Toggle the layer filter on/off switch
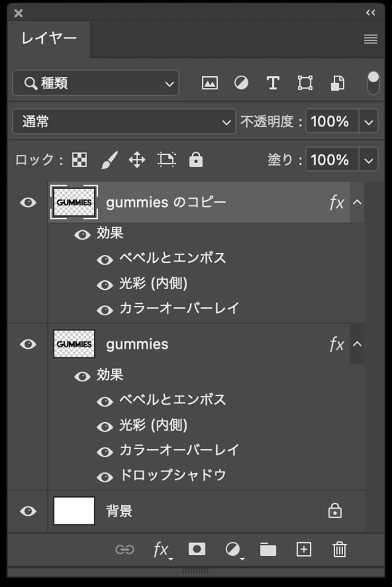The height and width of the screenshot is (587, 392). click(x=373, y=83)
